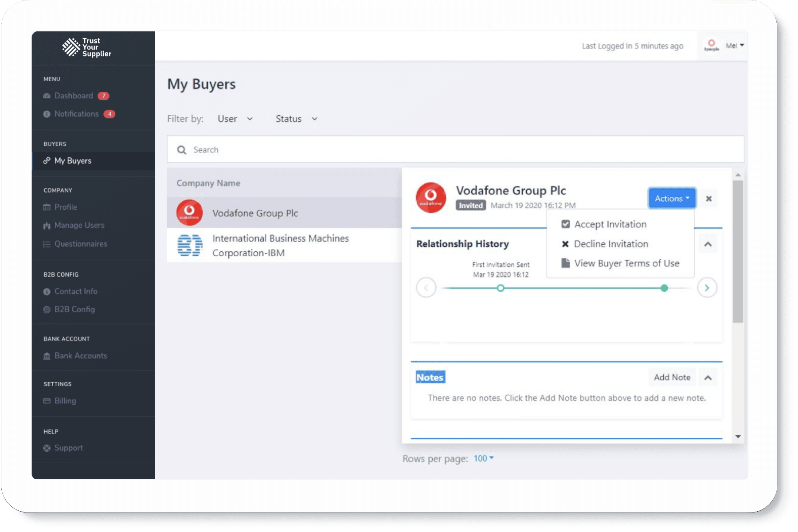
Task: Click the B2B Config target icon
Action: pyautogui.click(x=47, y=309)
